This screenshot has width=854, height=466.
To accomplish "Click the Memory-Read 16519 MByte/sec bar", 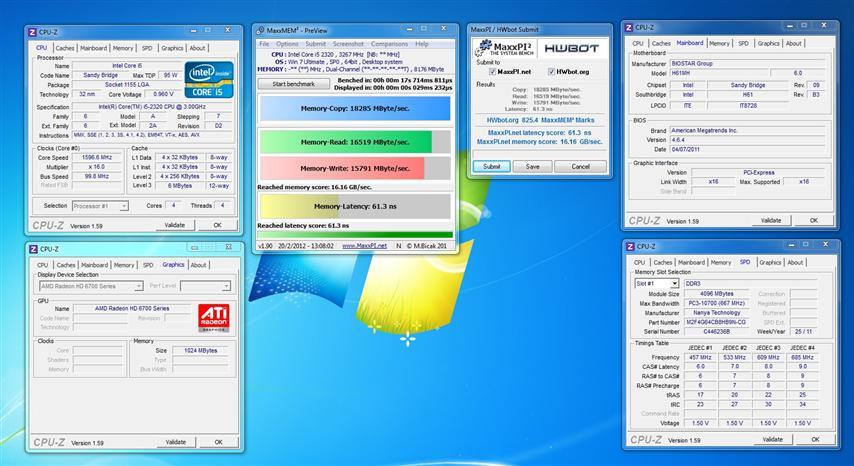I will 355,142.
